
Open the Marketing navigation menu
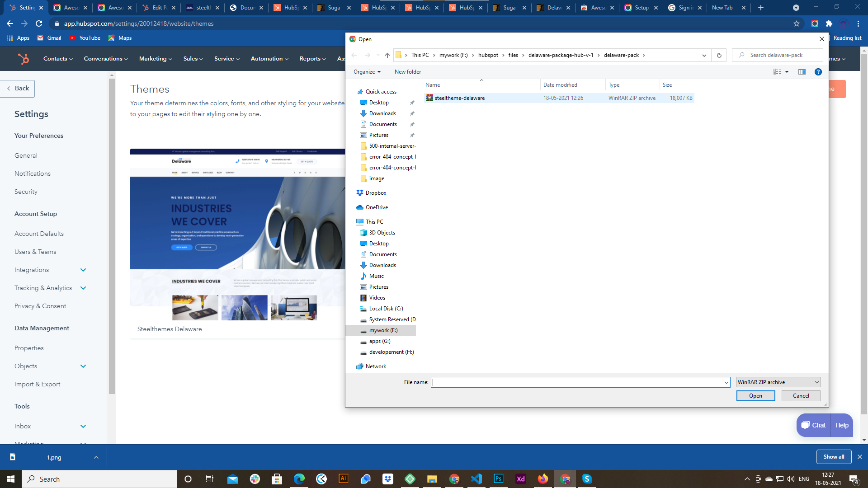(x=156, y=59)
